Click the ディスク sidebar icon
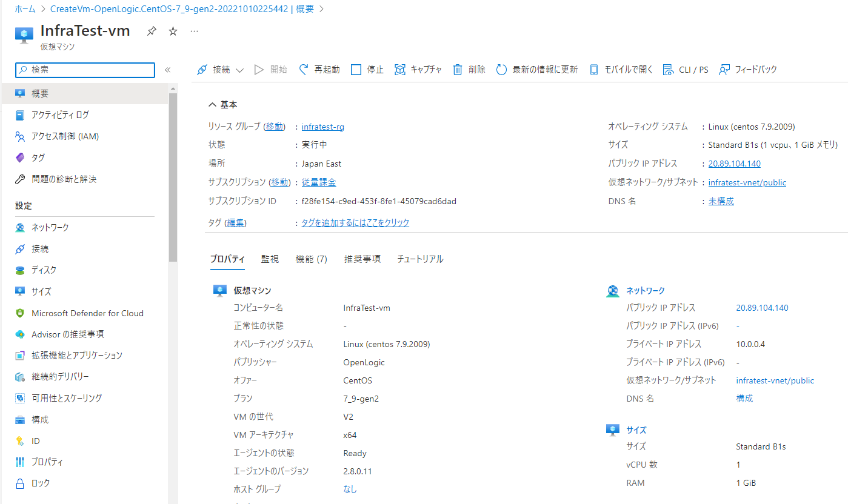Screen dimensions: 848x504 click(x=20, y=270)
